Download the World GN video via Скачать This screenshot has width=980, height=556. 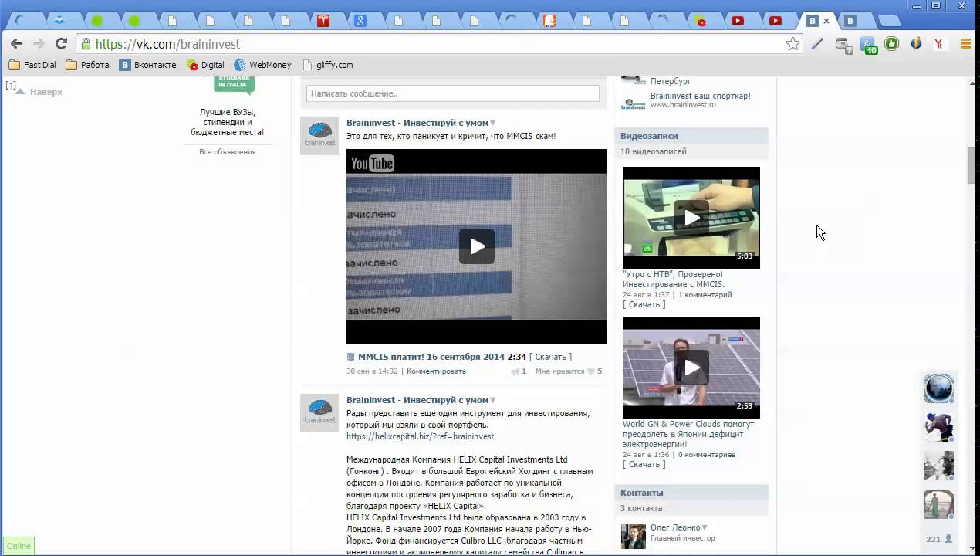(x=644, y=464)
